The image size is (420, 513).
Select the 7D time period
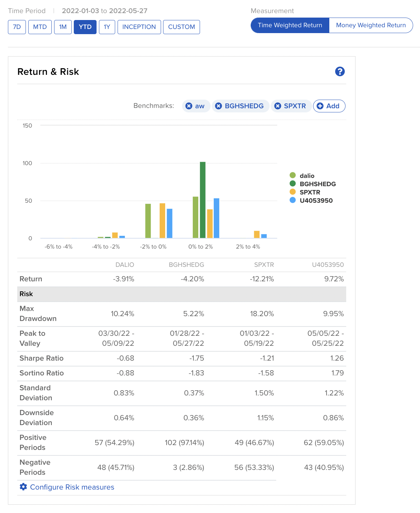pyautogui.click(x=17, y=27)
